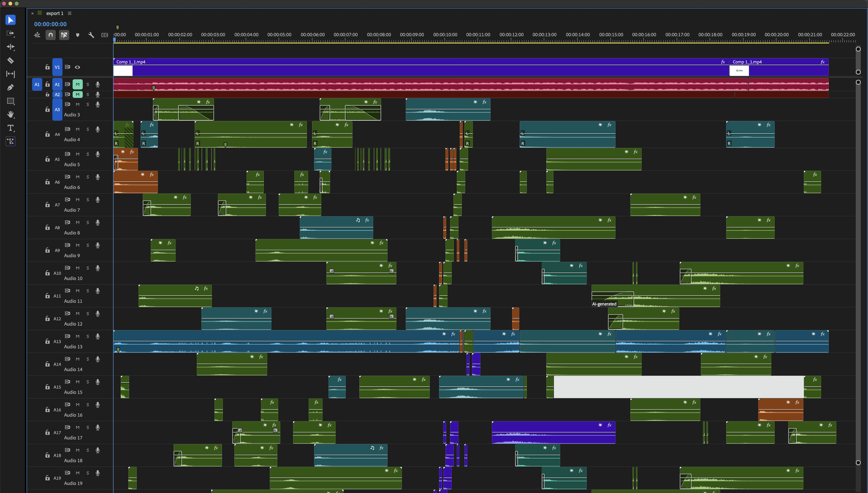Select the Slip tool
Image resolution: width=868 pixels, height=493 pixels.
pyautogui.click(x=11, y=74)
